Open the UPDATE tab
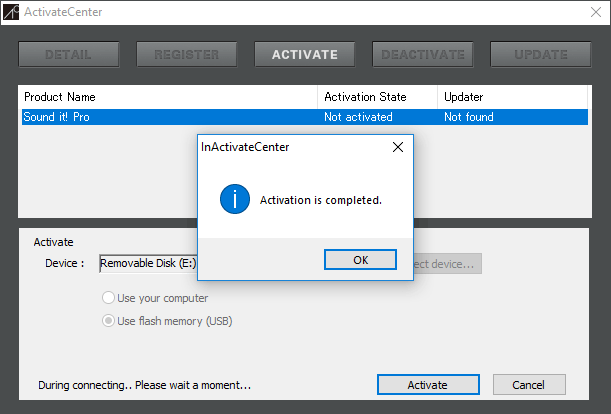The width and height of the screenshot is (611, 414). point(541,55)
